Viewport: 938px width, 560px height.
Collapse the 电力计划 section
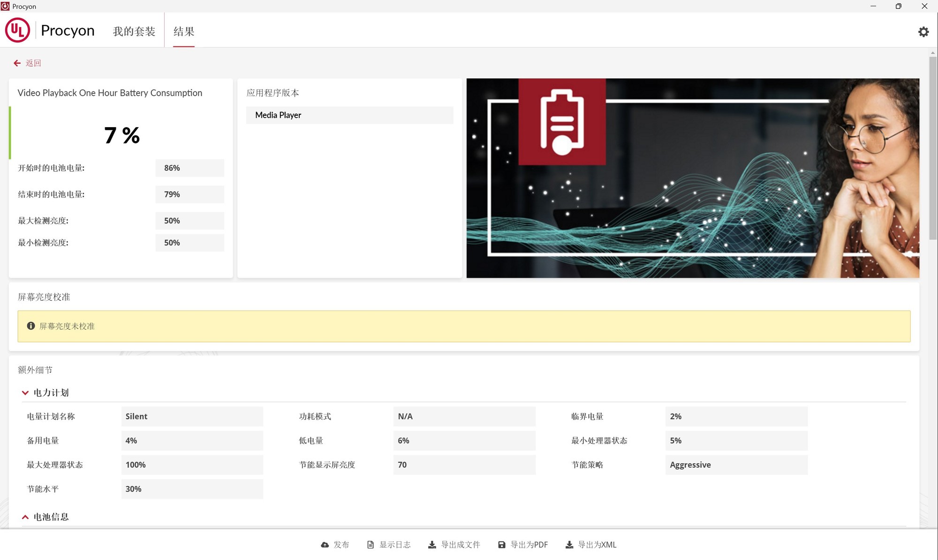click(x=25, y=393)
